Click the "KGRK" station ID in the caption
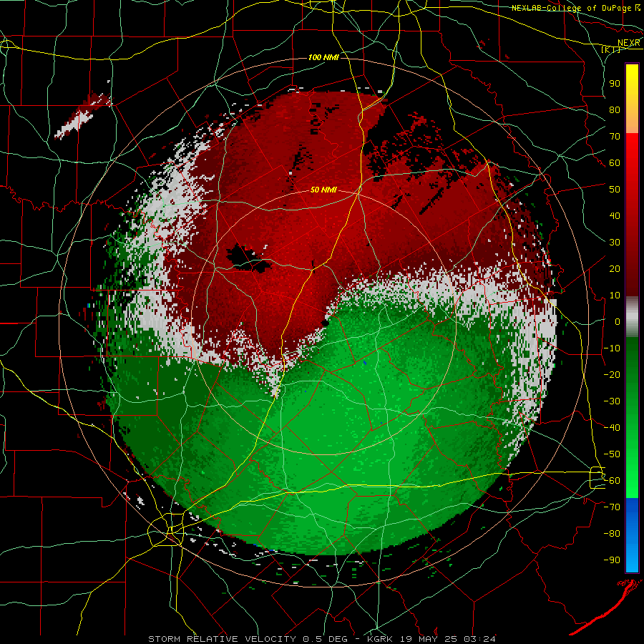 [380, 639]
